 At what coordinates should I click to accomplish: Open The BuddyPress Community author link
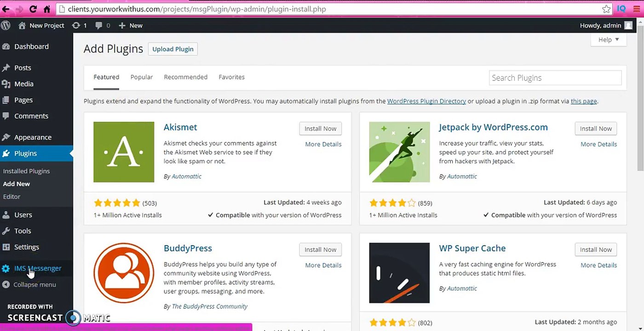210,307
